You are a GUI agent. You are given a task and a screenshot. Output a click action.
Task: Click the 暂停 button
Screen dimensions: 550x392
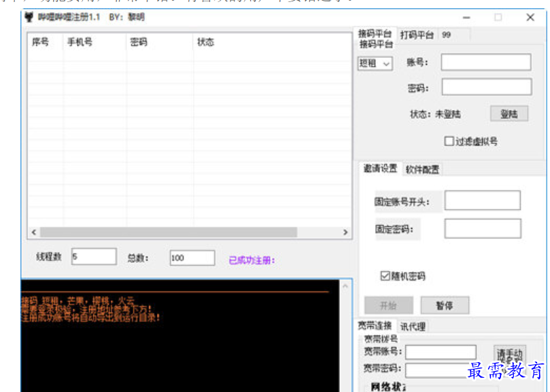tap(445, 306)
